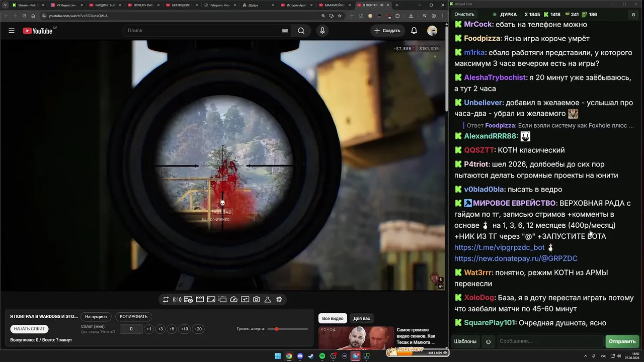Screen dimensions: 644x362
Task: Take a screenshot with the camera icon
Action: (x=257, y=300)
